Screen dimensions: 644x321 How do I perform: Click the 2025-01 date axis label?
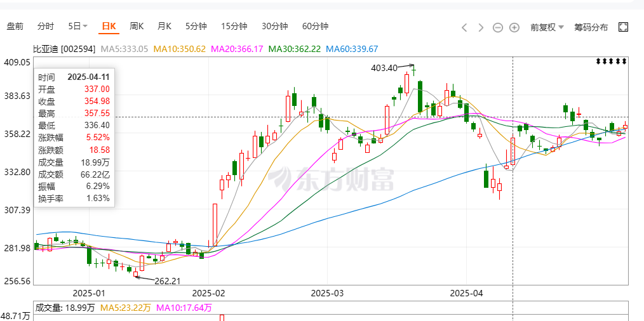point(89,294)
